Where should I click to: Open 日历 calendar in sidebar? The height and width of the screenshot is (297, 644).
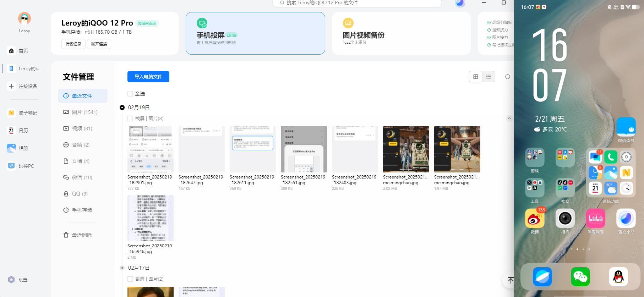pyautogui.click(x=18, y=131)
